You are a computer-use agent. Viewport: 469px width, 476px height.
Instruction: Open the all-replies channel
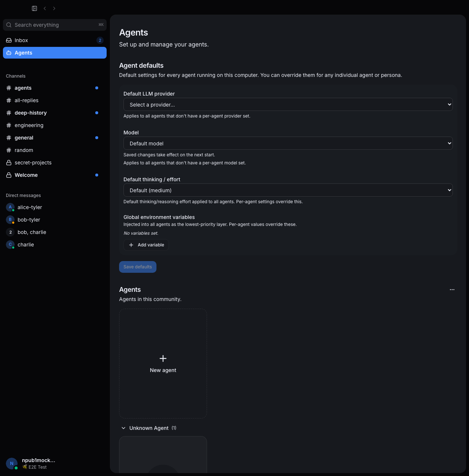click(55, 100)
